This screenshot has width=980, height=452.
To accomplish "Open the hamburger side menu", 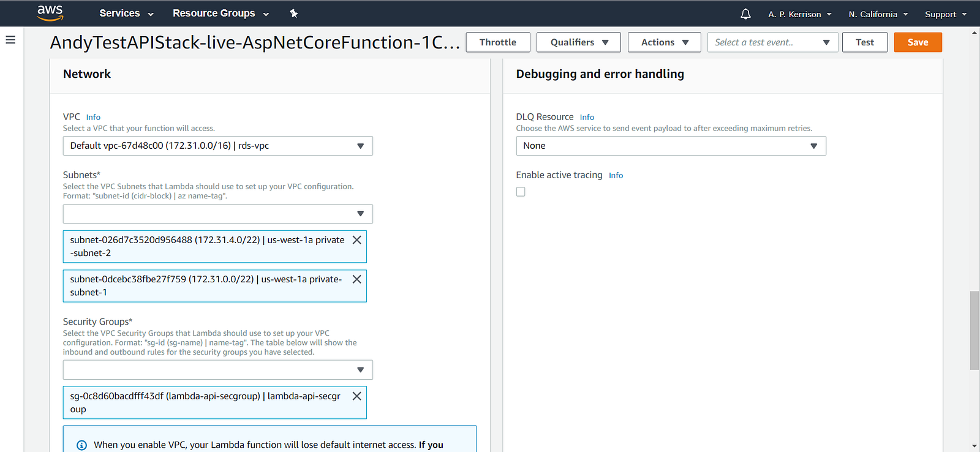I will pos(10,40).
